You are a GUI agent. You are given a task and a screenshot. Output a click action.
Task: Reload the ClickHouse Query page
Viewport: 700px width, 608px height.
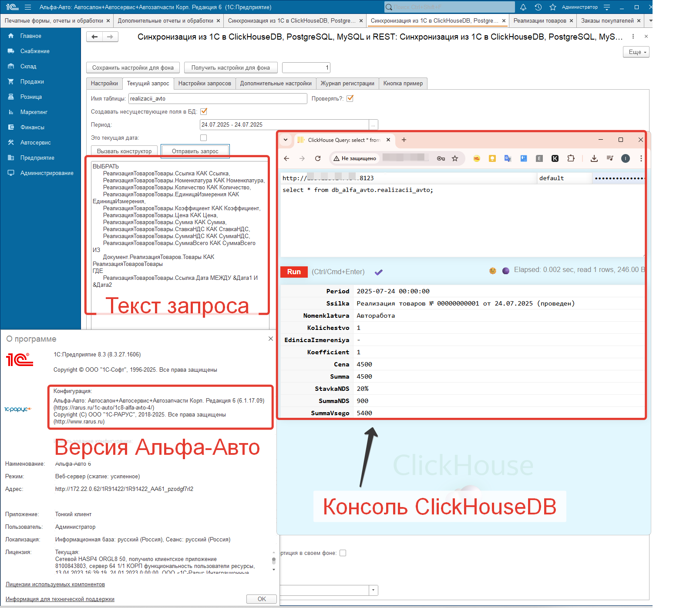pyautogui.click(x=318, y=158)
